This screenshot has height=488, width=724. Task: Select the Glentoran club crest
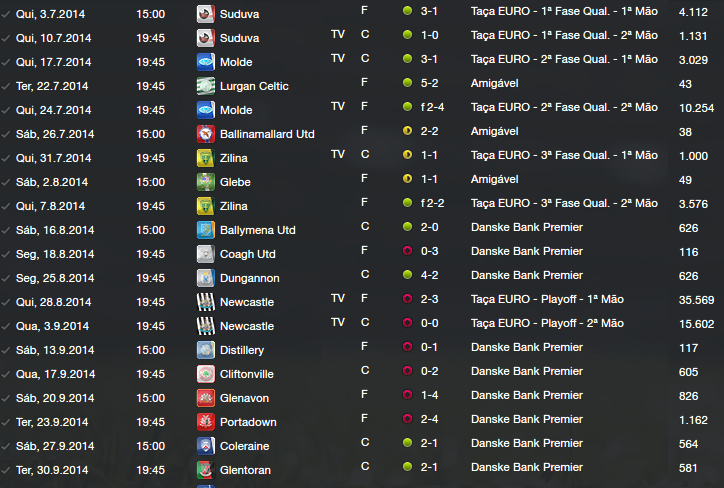pos(205,470)
